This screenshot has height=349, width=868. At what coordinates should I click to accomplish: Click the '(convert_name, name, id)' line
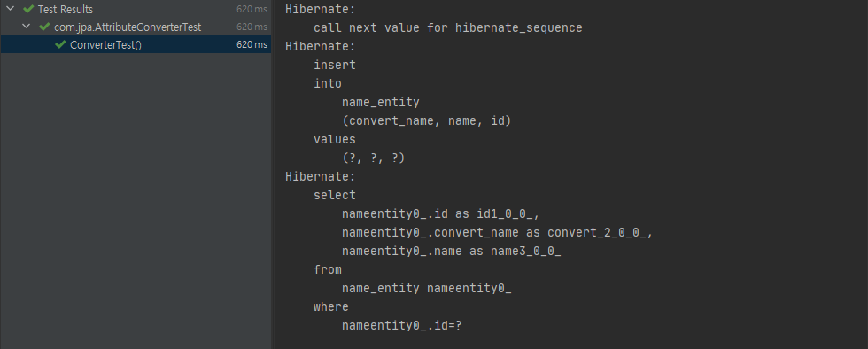pos(426,120)
